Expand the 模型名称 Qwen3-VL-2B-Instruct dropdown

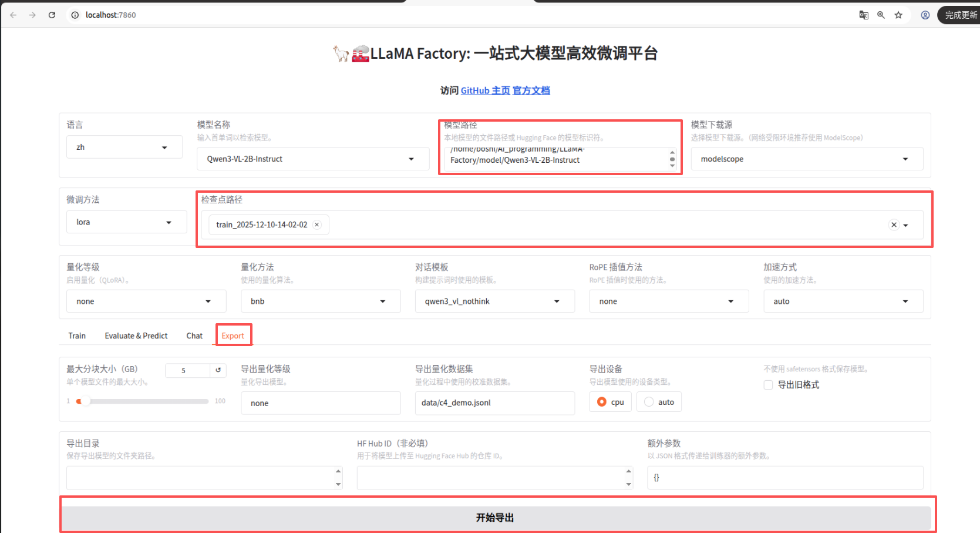313,159
